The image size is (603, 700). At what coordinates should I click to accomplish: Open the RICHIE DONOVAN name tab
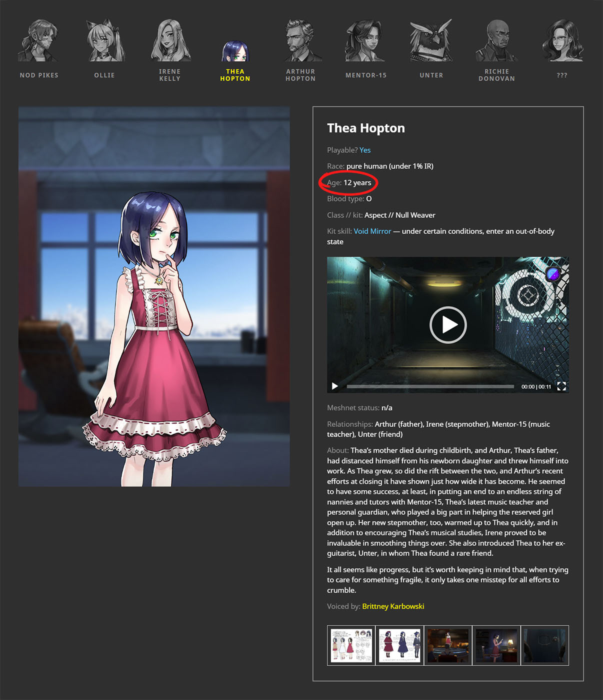pos(496,75)
